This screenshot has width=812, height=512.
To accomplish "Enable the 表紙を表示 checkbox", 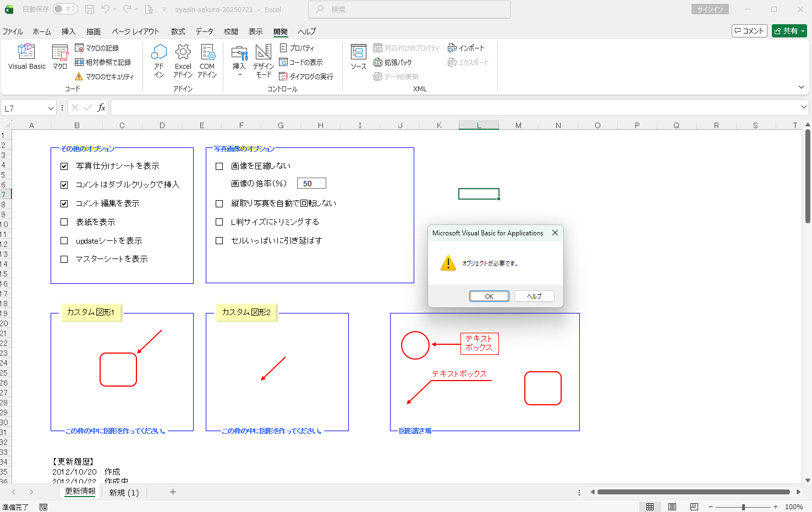I will pyautogui.click(x=64, y=222).
